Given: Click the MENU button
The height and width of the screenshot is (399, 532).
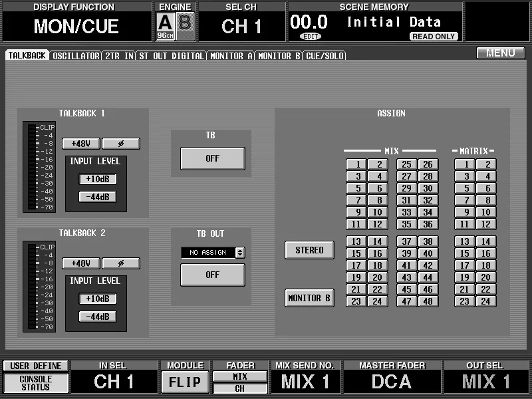Looking at the screenshot, I should pos(501,53).
